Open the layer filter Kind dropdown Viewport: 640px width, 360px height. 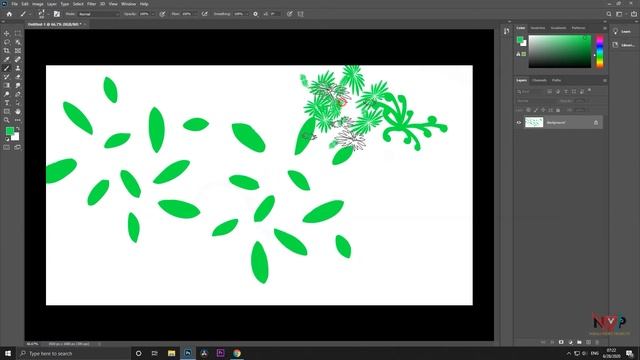point(530,91)
